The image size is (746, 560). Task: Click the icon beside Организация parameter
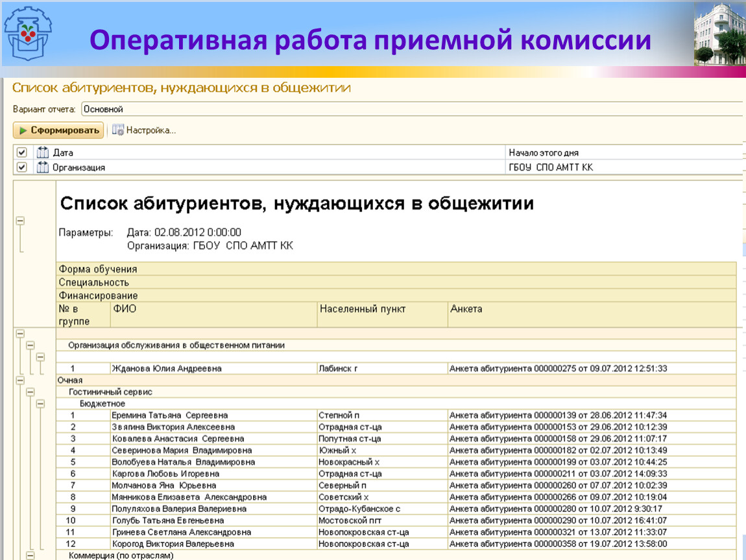tap(43, 167)
